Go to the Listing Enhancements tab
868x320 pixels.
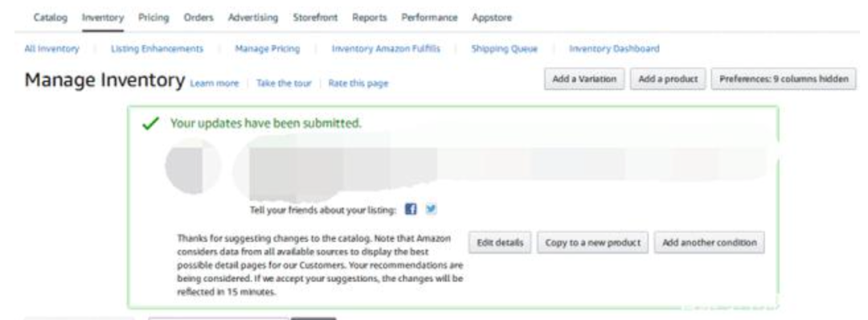[158, 49]
